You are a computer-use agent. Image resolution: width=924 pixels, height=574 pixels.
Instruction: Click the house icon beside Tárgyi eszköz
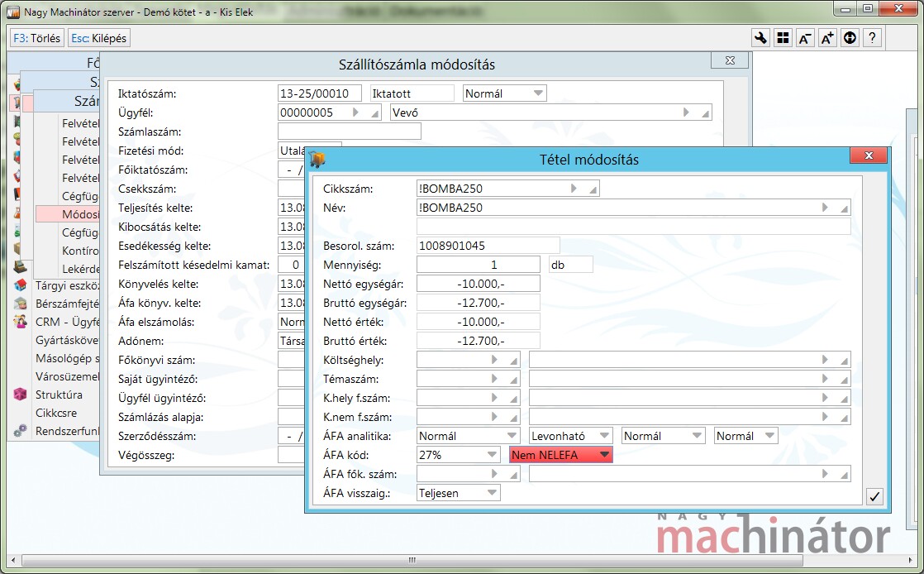pyautogui.click(x=20, y=285)
